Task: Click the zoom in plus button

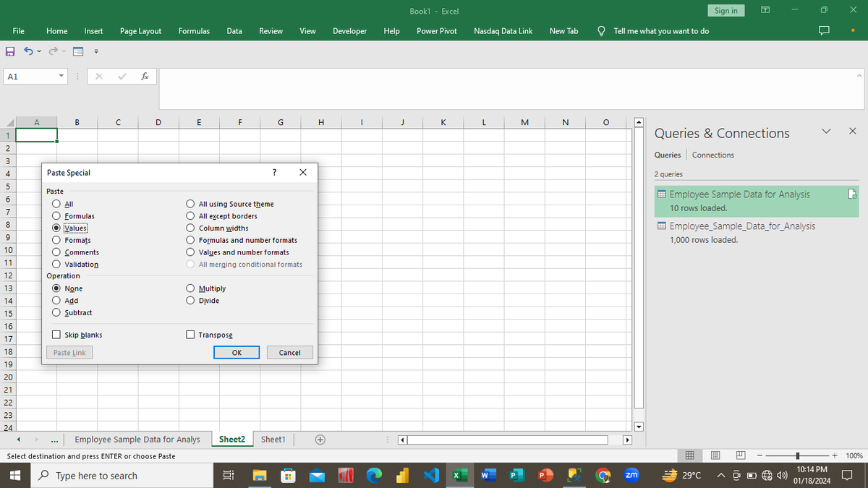Action: tap(835, 455)
